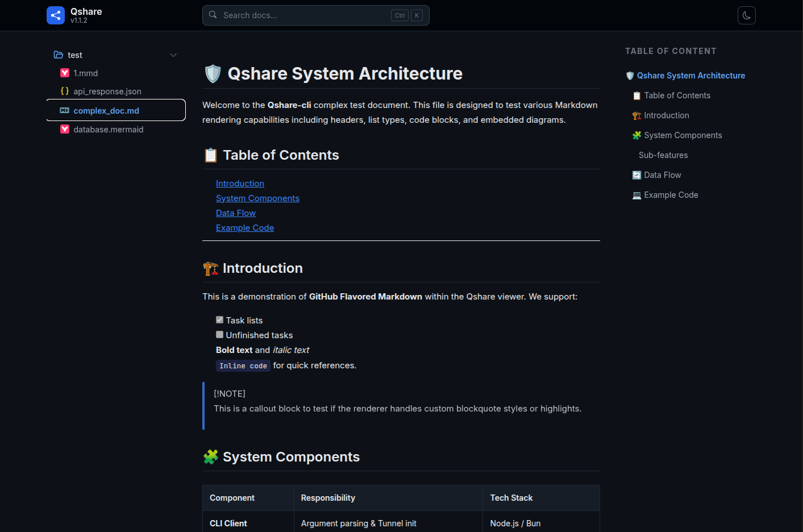Click the Qshare v1.1.2 brand title
The image size is (803, 532).
pos(86,15)
